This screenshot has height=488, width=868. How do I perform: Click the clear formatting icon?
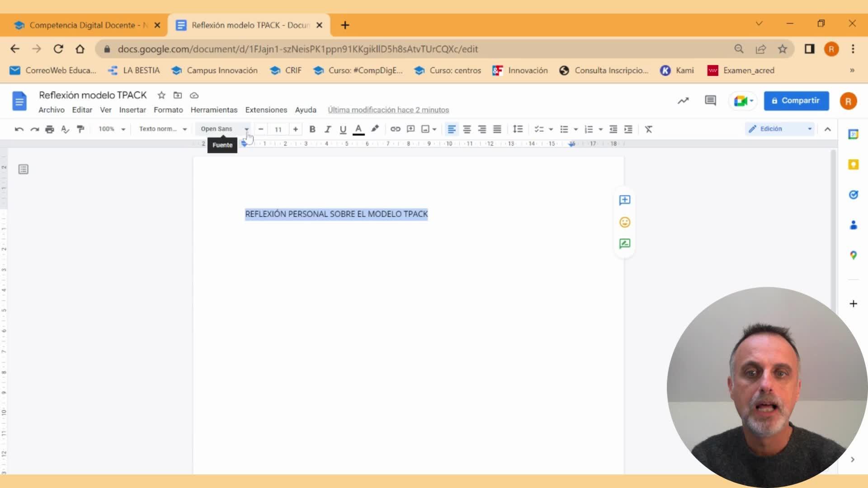pyautogui.click(x=648, y=129)
